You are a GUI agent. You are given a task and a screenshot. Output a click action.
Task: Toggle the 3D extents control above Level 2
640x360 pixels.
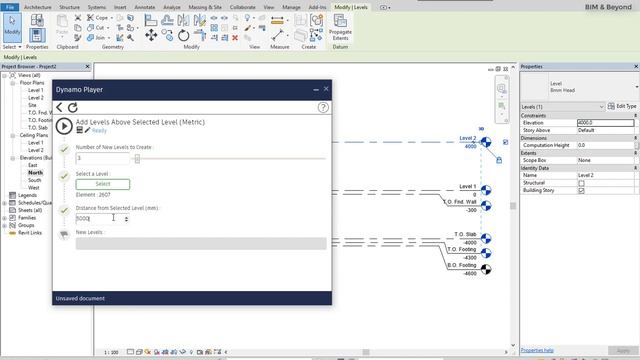pyautogui.click(x=481, y=129)
